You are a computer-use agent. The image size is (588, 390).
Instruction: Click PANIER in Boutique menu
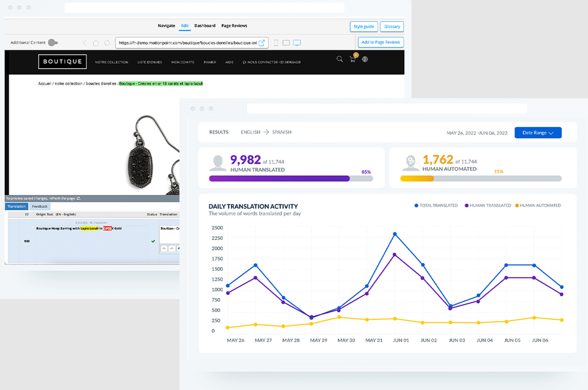[210, 62]
